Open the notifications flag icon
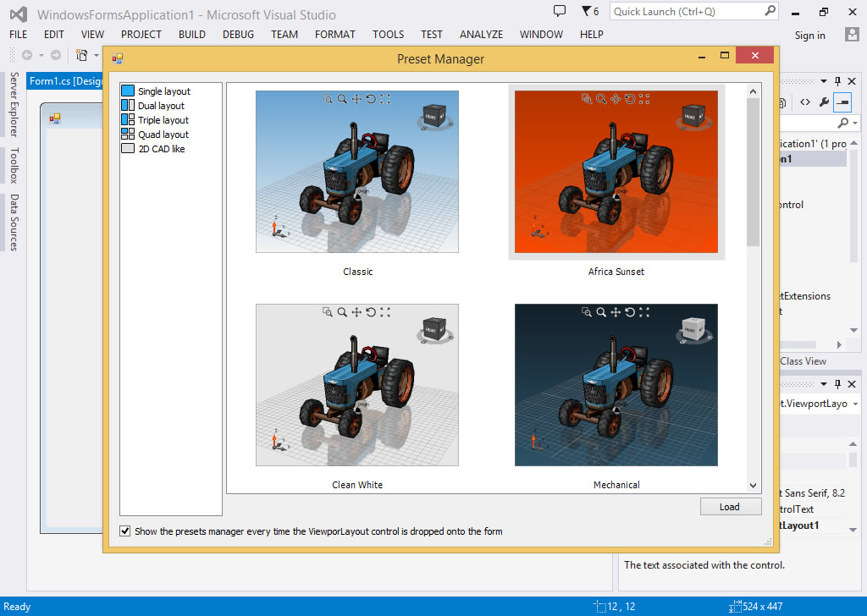This screenshot has width=867, height=616. [x=586, y=10]
